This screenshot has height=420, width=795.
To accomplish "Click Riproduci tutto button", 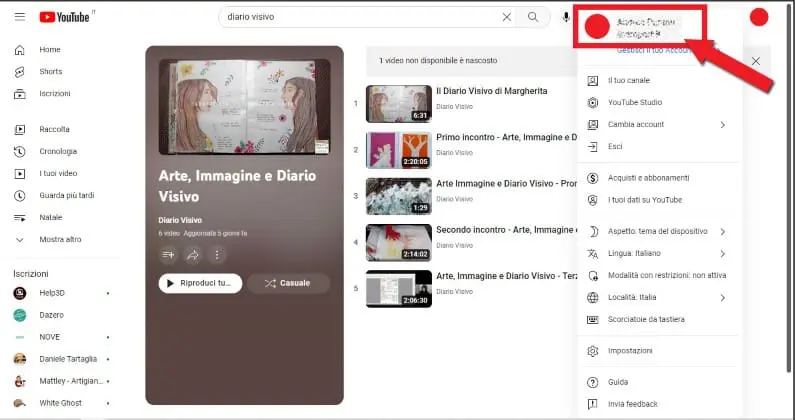I will 200,283.
